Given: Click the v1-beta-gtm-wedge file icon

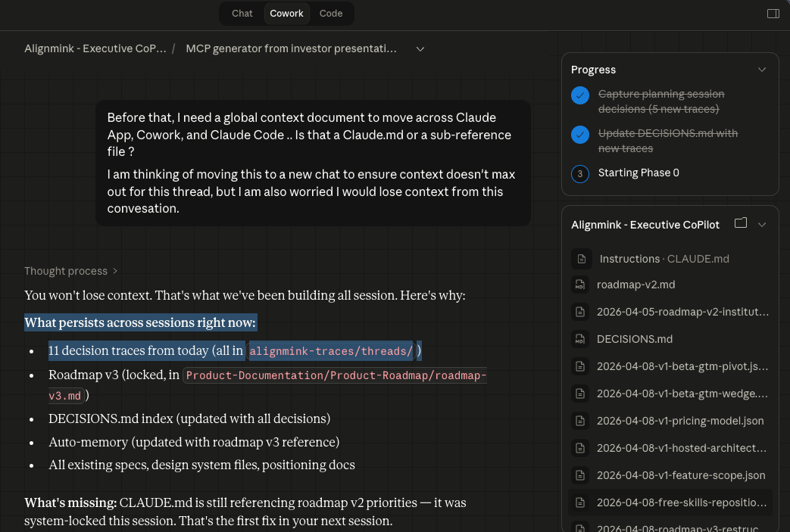Looking at the screenshot, I should click(580, 394).
